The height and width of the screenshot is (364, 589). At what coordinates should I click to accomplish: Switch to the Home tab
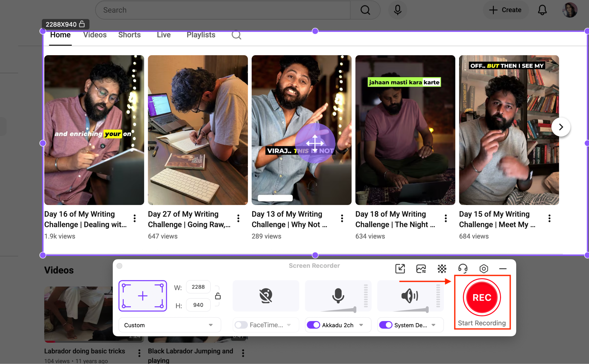pos(60,35)
